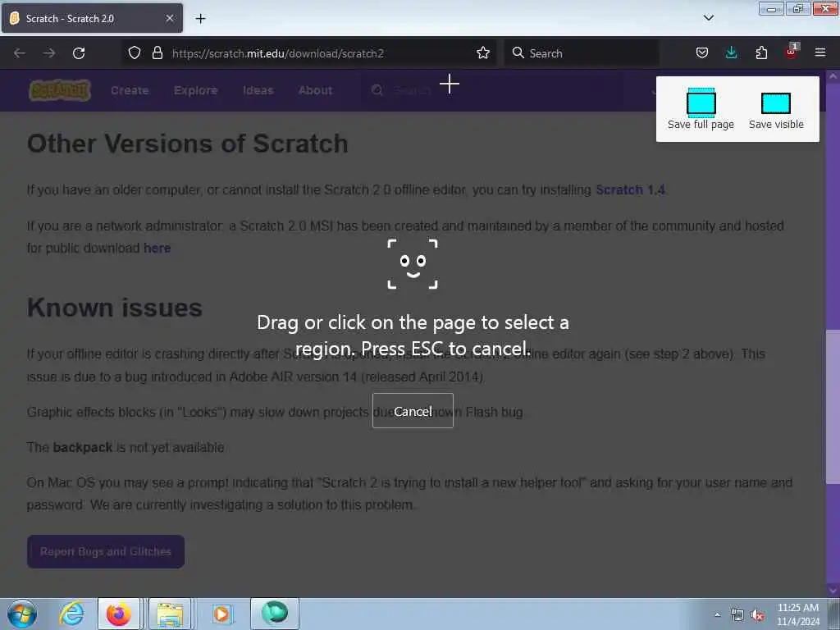The width and height of the screenshot is (840, 630).
Task: Open the taskbar clock and date
Action: [797, 614]
